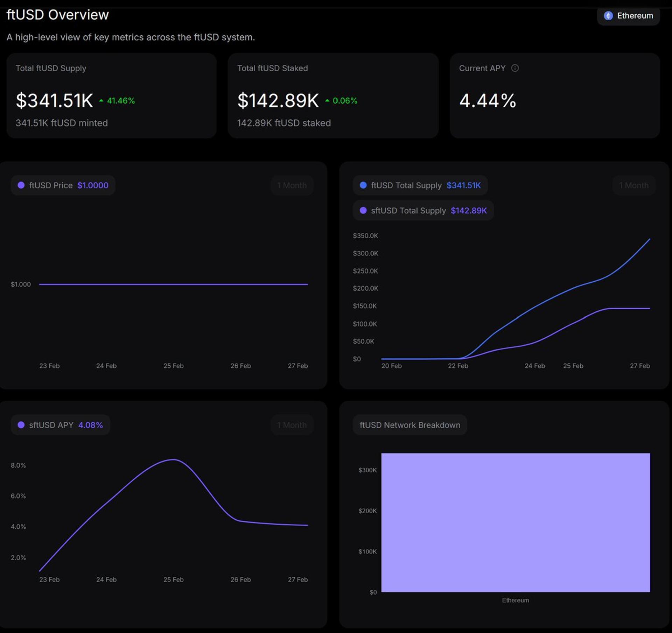The image size is (672, 633).
Task: Click the Total ftUSD Supply card
Action: pyautogui.click(x=111, y=96)
